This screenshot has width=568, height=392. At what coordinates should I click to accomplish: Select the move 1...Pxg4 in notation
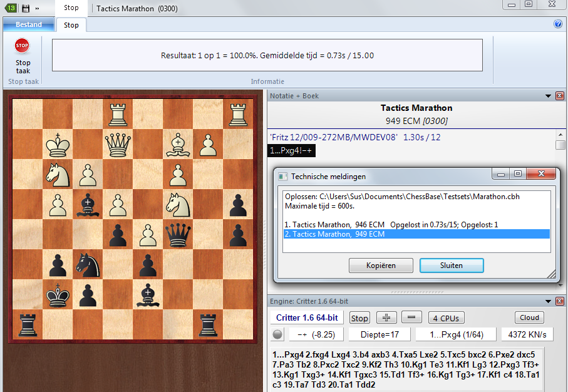pos(291,150)
